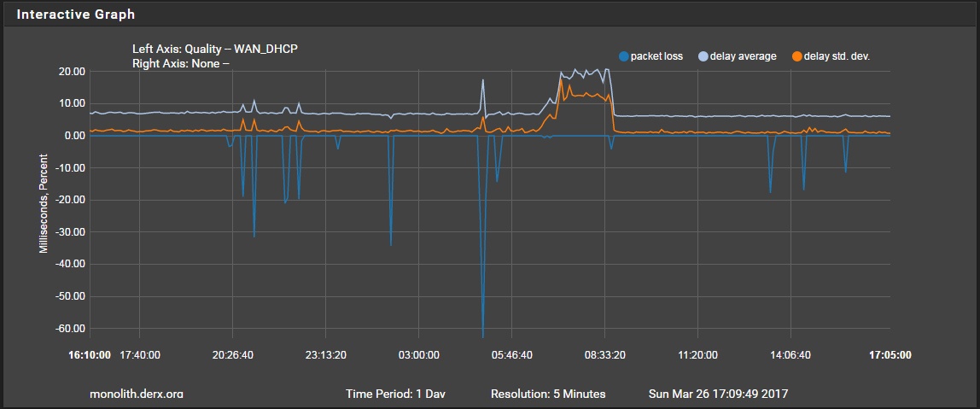The image size is (980, 409).
Task: Click the 14:06:40 x-axis tick label
Action: pyautogui.click(x=790, y=354)
